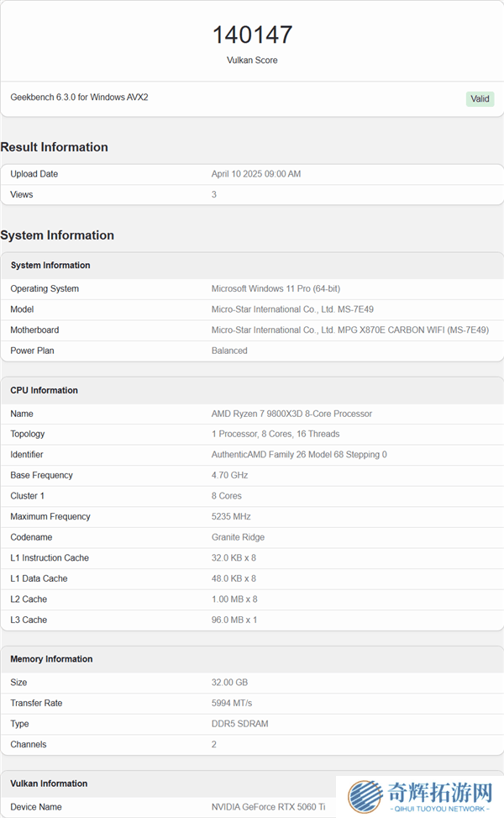Image resolution: width=504 pixels, height=818 pixels.
Task: Click the Result Information heading
Action: (55, 147)
